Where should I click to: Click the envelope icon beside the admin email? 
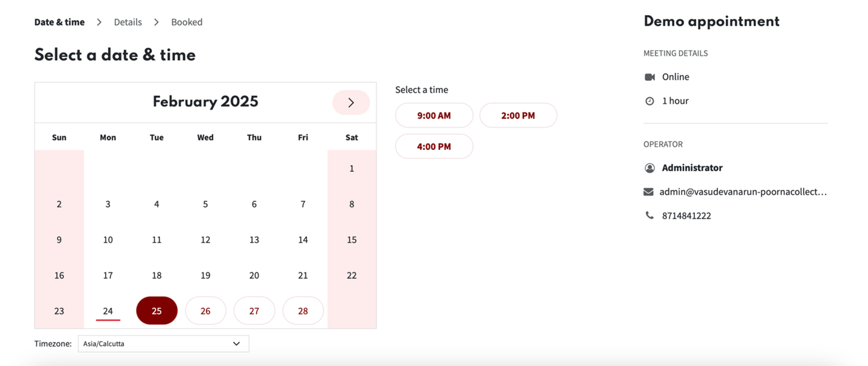649,191
